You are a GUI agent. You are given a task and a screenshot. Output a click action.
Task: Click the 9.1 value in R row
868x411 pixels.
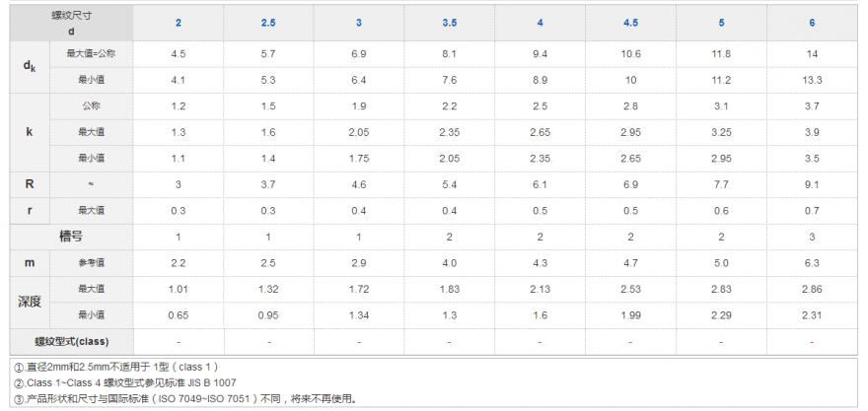(x=811, y=184)
